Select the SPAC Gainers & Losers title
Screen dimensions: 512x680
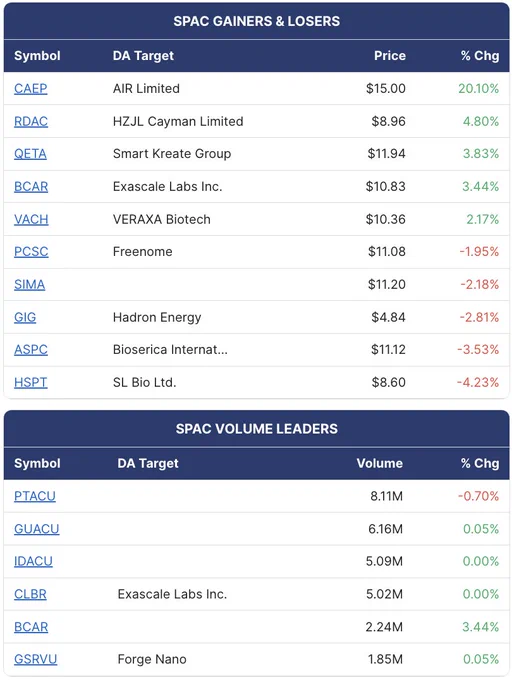click(x=257, y=21)
